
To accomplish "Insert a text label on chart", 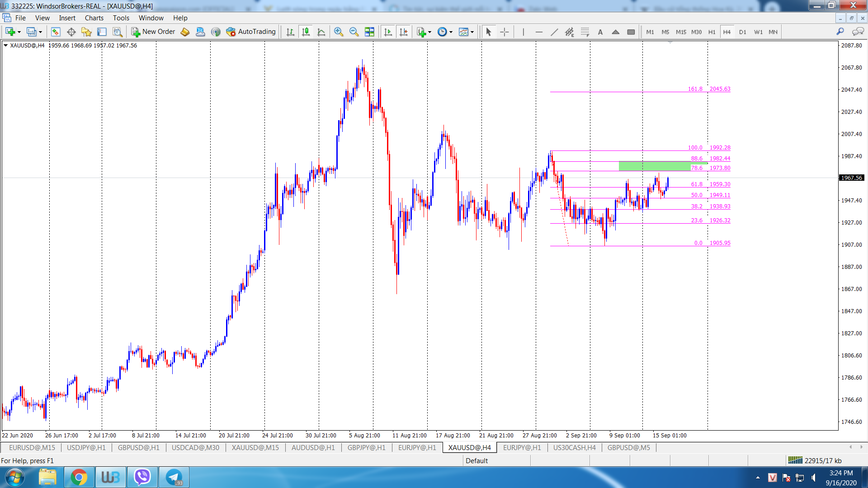I will coord(600,32).
